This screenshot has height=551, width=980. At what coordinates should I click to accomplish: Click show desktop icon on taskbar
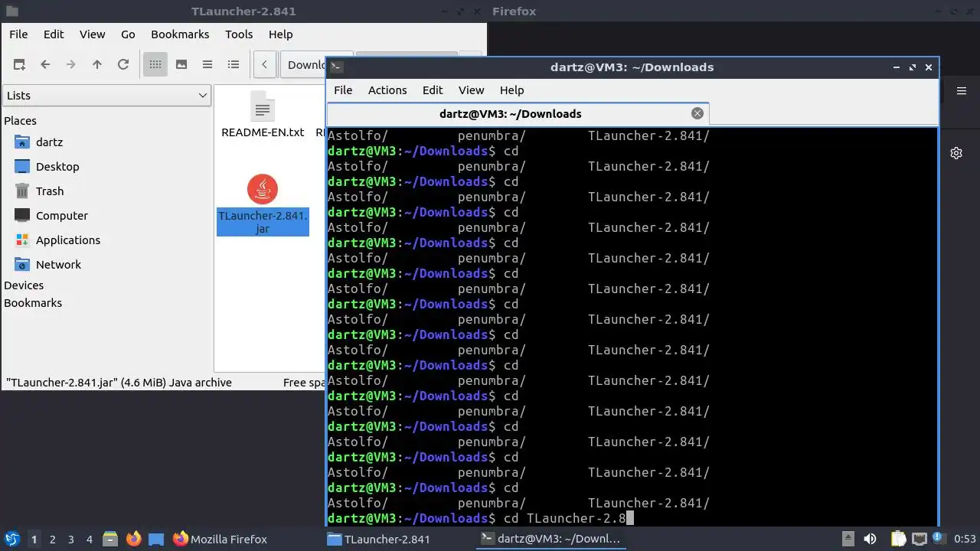pyautogui.click(x=156, y=540)
